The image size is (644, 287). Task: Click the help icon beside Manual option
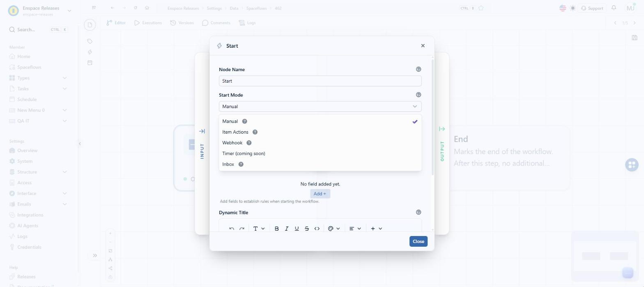[x=245, y=121]
